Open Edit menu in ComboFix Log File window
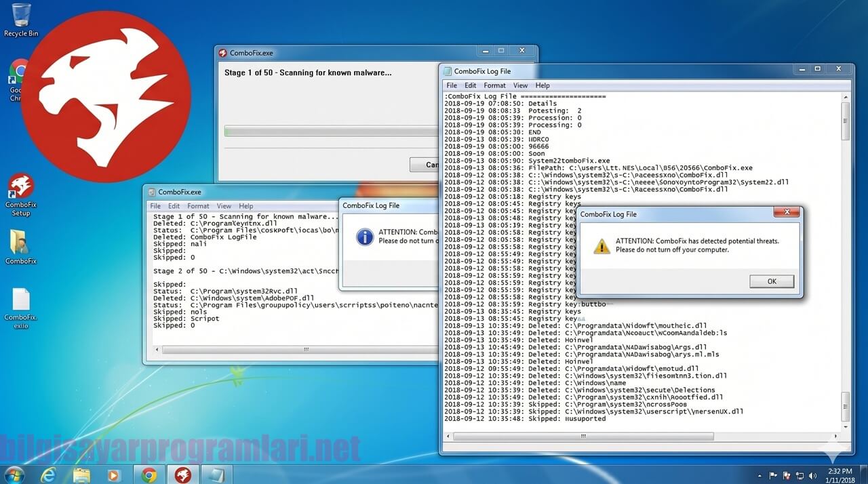868x484 pixels. tap(470, 85)
